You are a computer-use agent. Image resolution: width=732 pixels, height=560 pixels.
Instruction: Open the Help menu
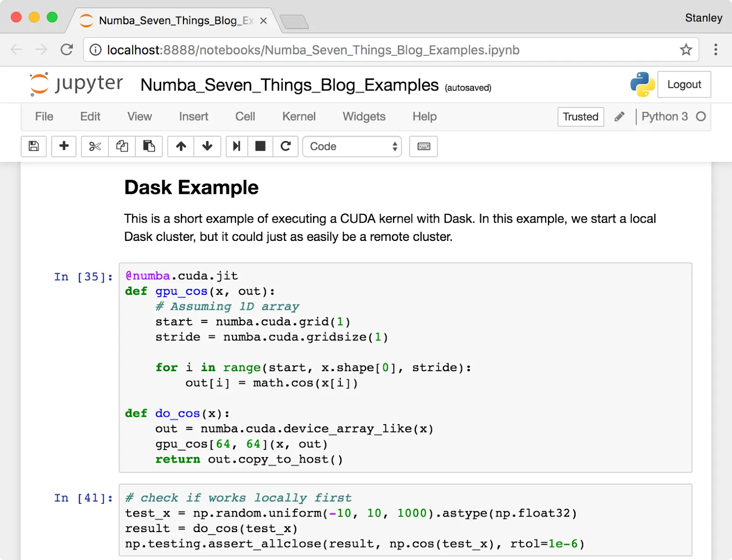pyautogui.click(x=424, y=117)
